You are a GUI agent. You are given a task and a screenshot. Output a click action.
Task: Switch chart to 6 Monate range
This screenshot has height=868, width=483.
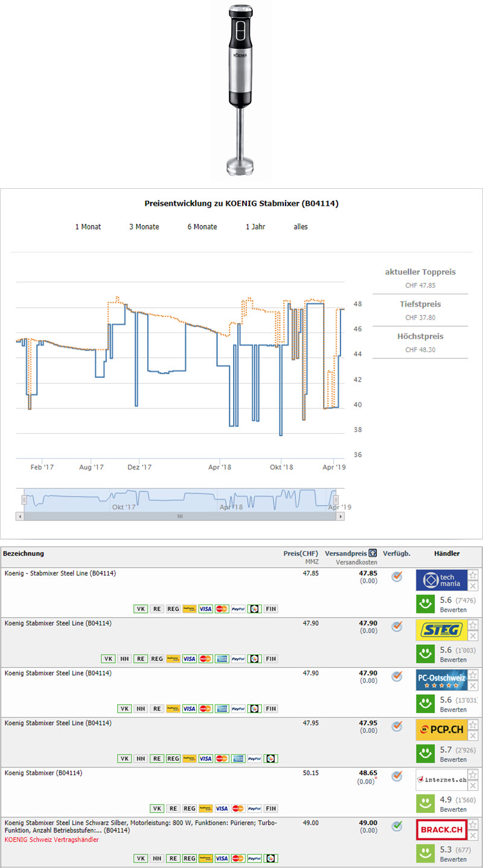(202, 227)
